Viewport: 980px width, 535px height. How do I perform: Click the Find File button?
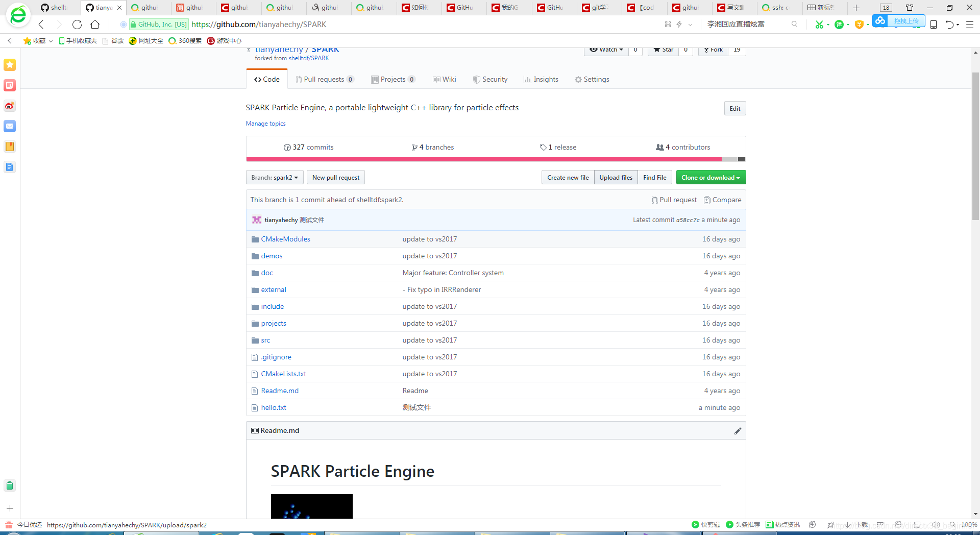click(x=654, y=177)
